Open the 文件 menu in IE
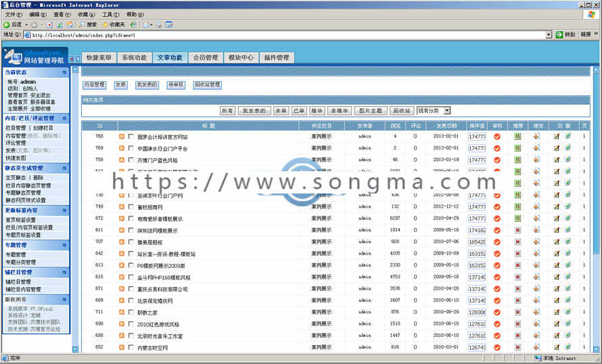The width and height of the screenshot is (602, 364). point(14,15)
